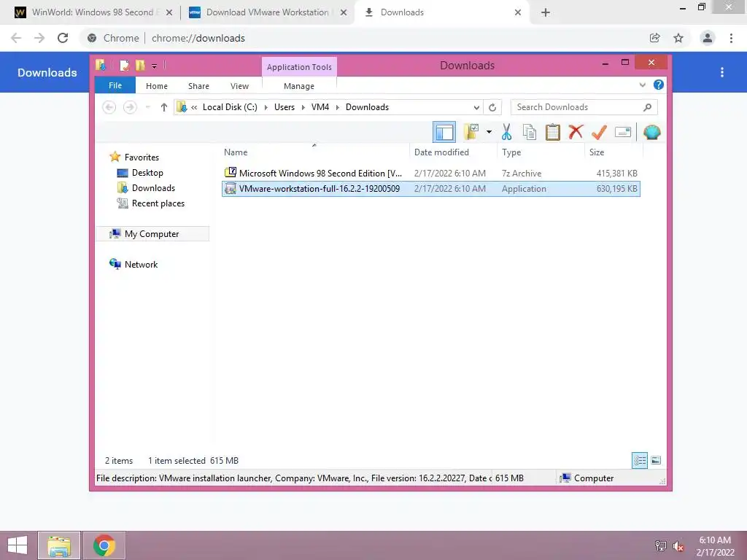Open the Manage ribbon tab
Image resolution: width=747 pixels, height=560 pixels.
click(298, 86)
